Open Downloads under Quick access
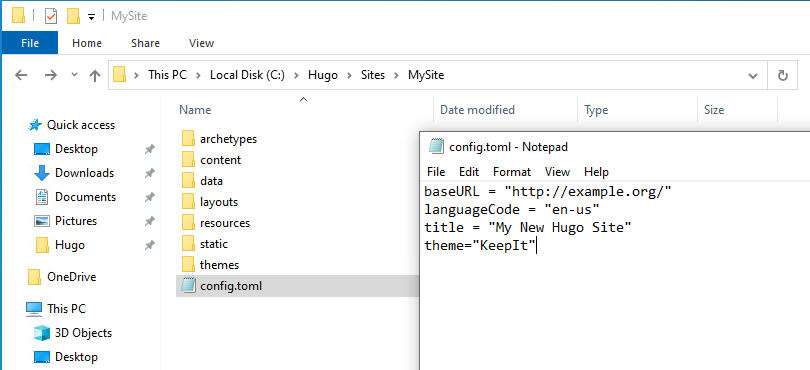The height and width of the screenshot is (370, 810). pos(85,173)
